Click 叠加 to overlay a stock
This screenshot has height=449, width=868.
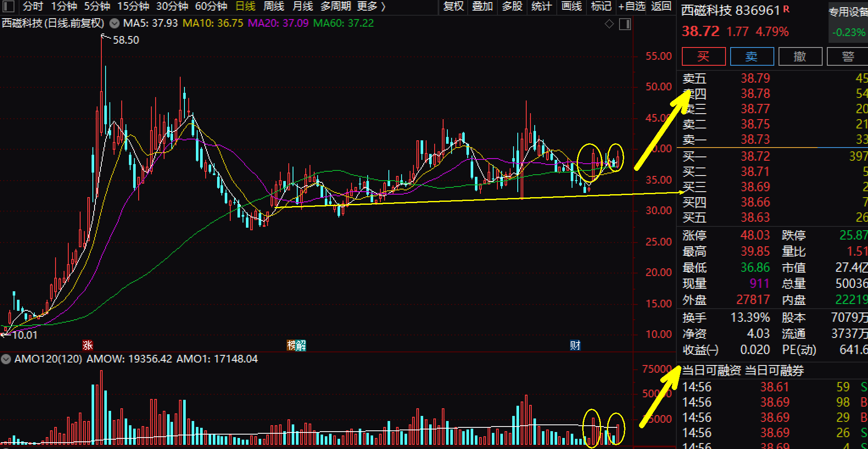tap(483, 6)
